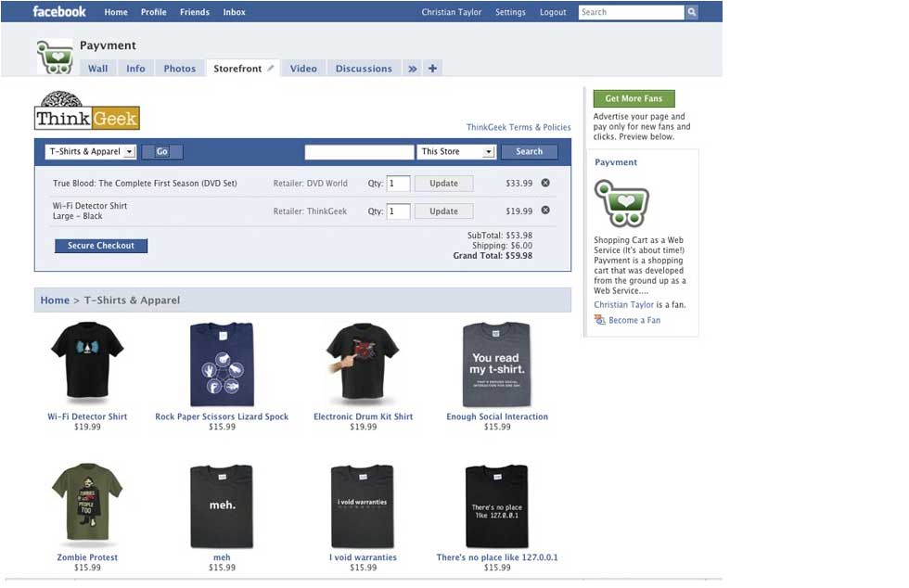The width and height of the screenshot is (909, 588).
Task: Switch to the Photos tab
Action: point(180,69)
